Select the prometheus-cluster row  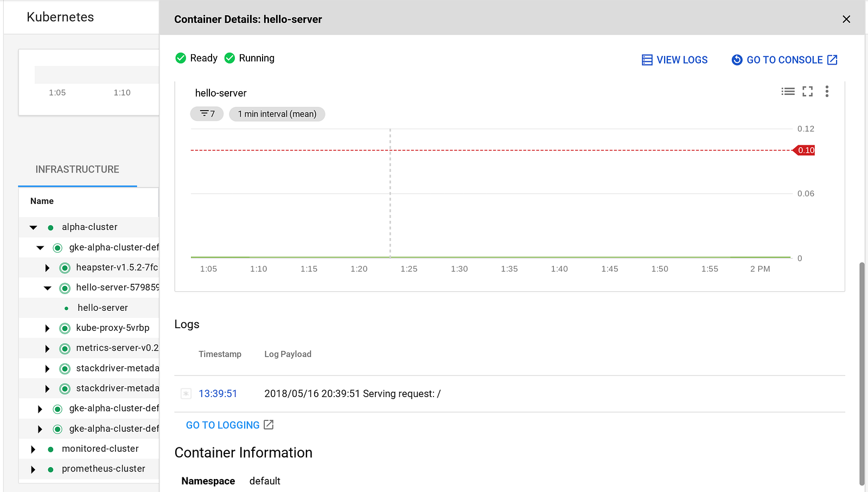pos(89,469)
